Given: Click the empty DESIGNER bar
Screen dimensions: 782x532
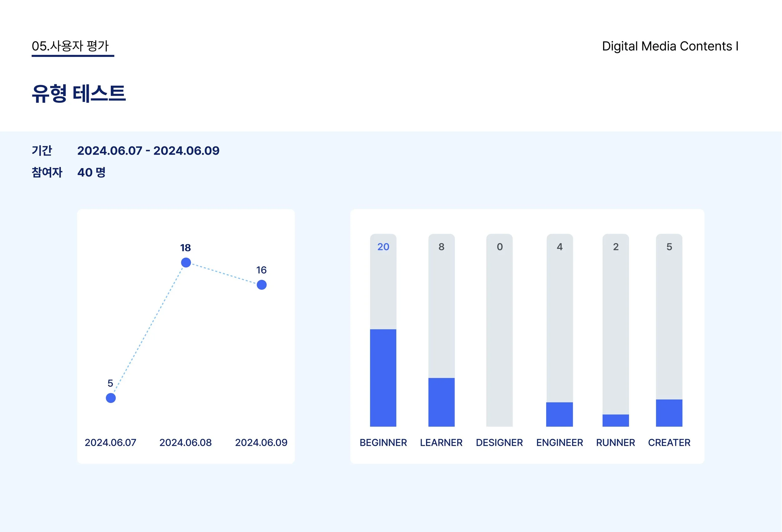Looking at the screenshot, I should pos(500,330).
